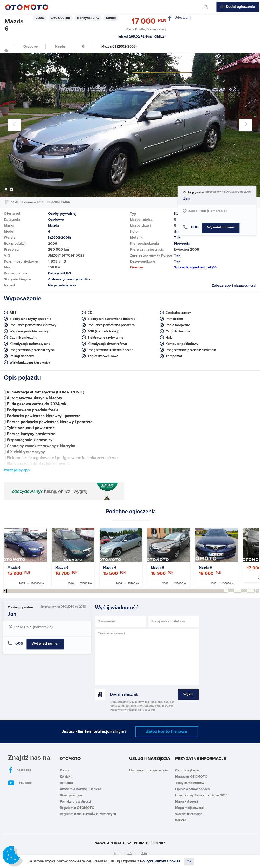Click the paperclip attachment icon

click(100, 695)
